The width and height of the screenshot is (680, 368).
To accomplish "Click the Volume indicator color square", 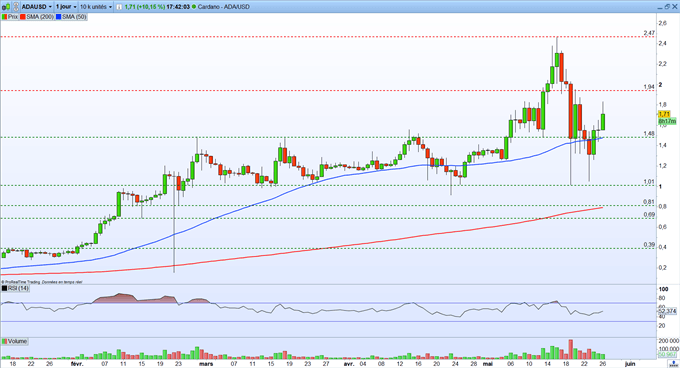I will [x=5, y=342].
